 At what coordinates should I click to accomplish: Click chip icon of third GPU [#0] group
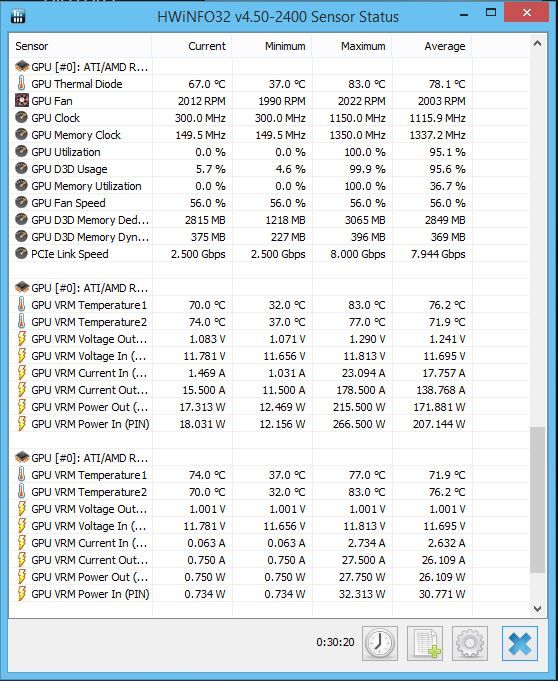pyautogui.click(x=22, y=457)
